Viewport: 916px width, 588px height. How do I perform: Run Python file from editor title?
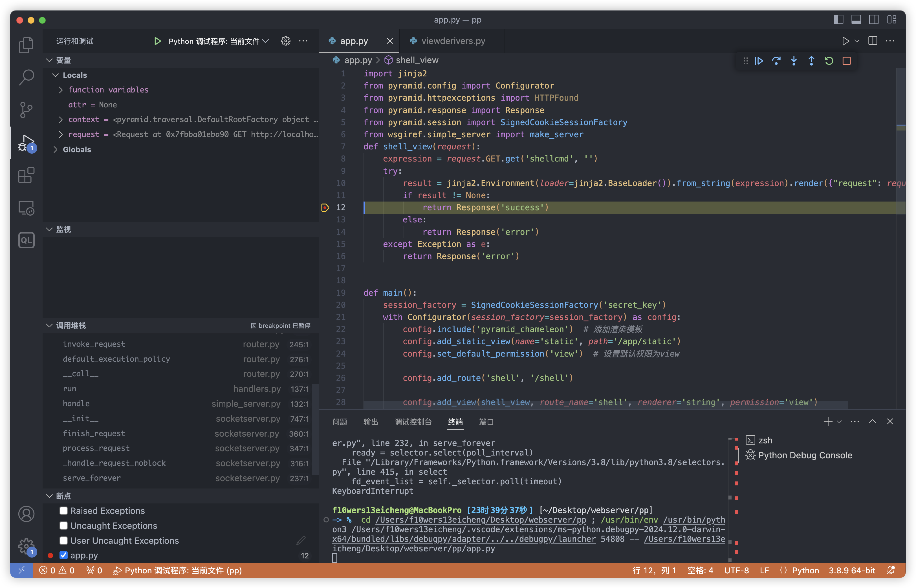pyautogui.click(x=845, y=41)
